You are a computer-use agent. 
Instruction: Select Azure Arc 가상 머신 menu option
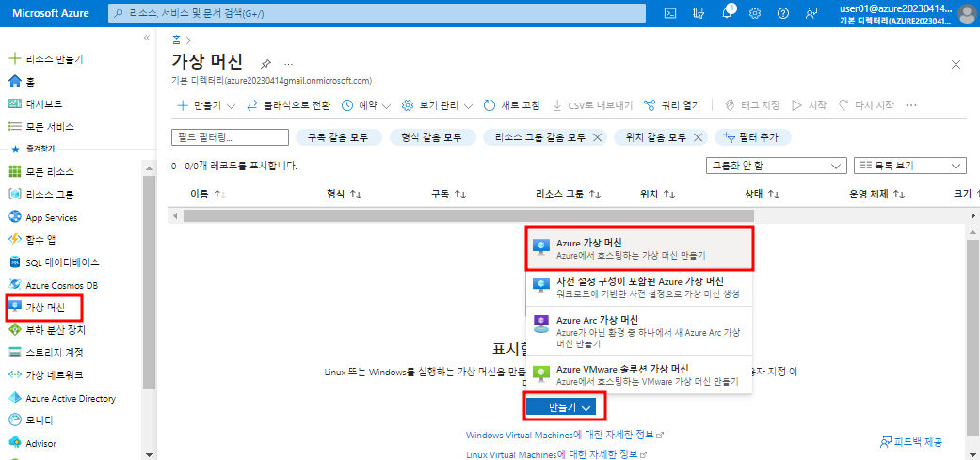click(x=640, y=331)
